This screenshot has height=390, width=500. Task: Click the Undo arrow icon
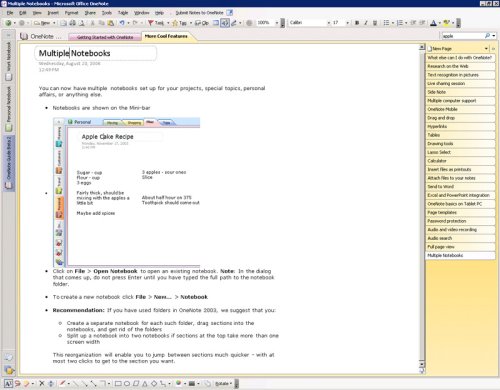point(122,23)
